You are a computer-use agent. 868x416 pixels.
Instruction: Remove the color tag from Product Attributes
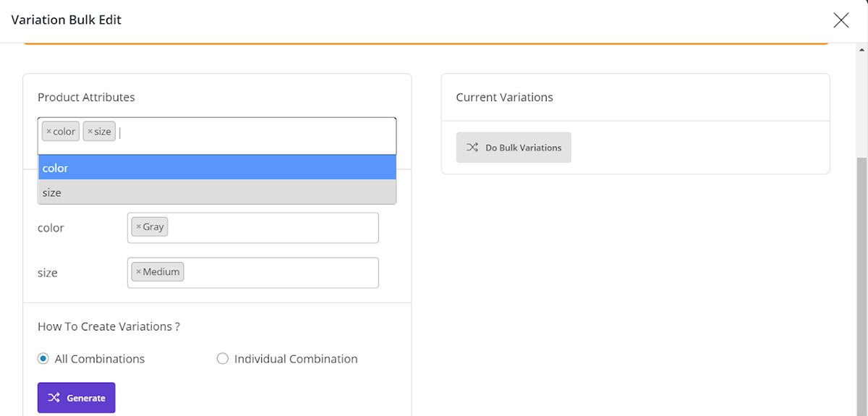pos(48,132)
